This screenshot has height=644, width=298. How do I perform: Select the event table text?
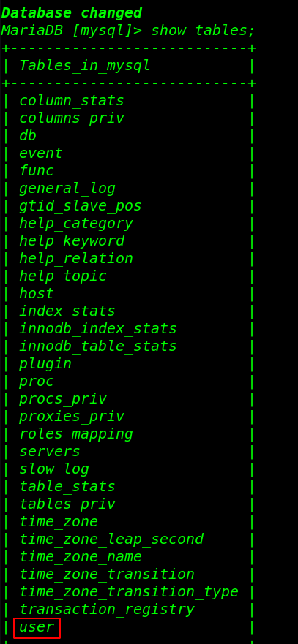[41, 154]
